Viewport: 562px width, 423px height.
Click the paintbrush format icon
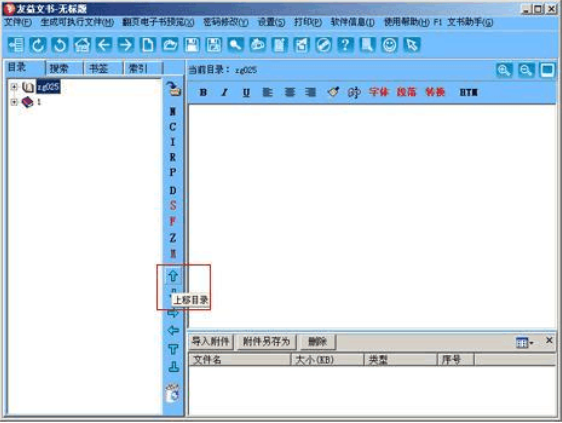click(x=333, y=92)
